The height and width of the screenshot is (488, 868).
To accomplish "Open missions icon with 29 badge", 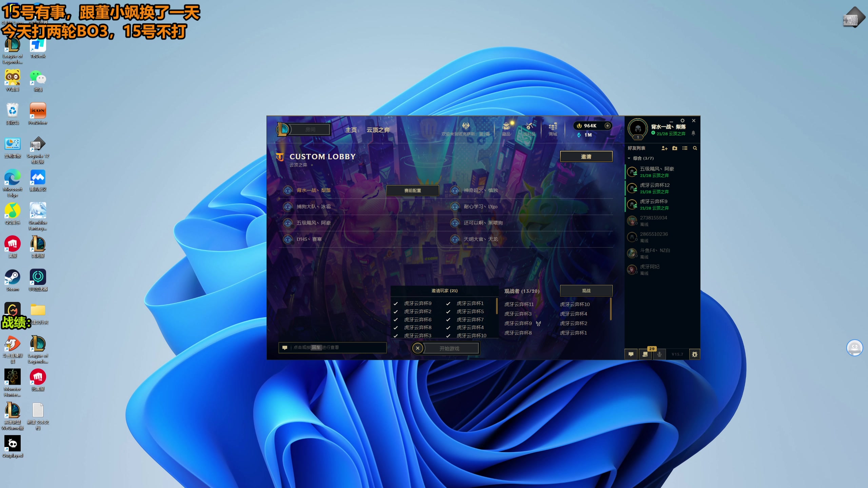I will tap(645, 354).
